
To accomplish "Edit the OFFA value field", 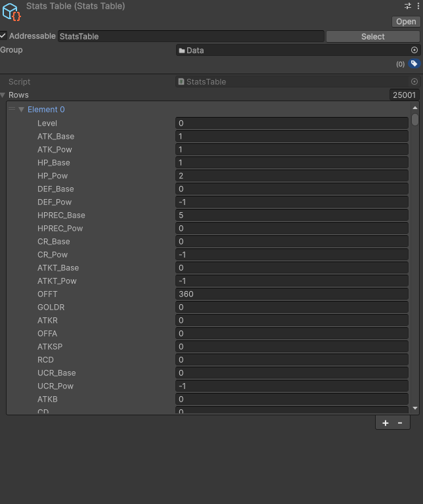I will point(292,334).
